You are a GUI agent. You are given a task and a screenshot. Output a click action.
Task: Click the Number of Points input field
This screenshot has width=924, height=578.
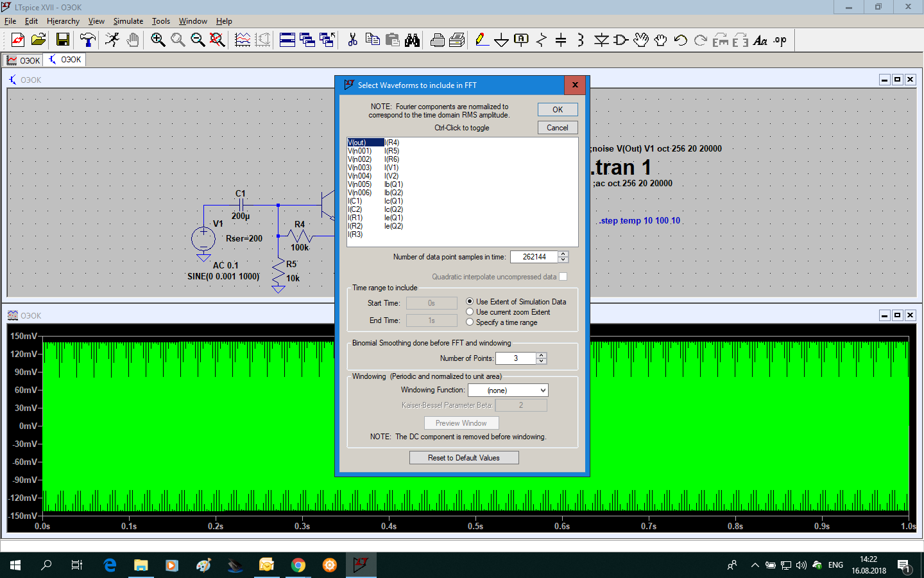click(516, 358)
